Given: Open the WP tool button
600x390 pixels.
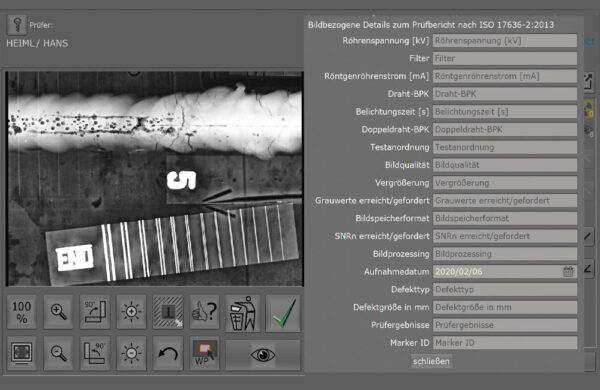Looking at the screenshot, I should (204, 353).
